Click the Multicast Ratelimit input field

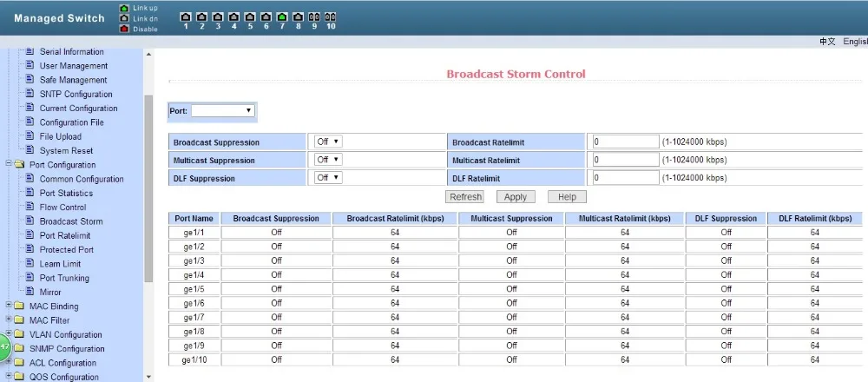(626, 160)
